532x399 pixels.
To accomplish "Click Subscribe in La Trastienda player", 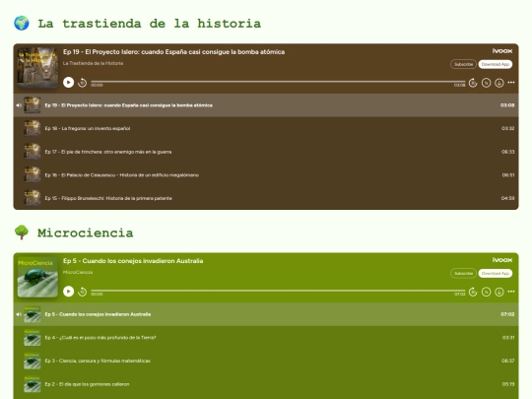I will tap(463, 64).
